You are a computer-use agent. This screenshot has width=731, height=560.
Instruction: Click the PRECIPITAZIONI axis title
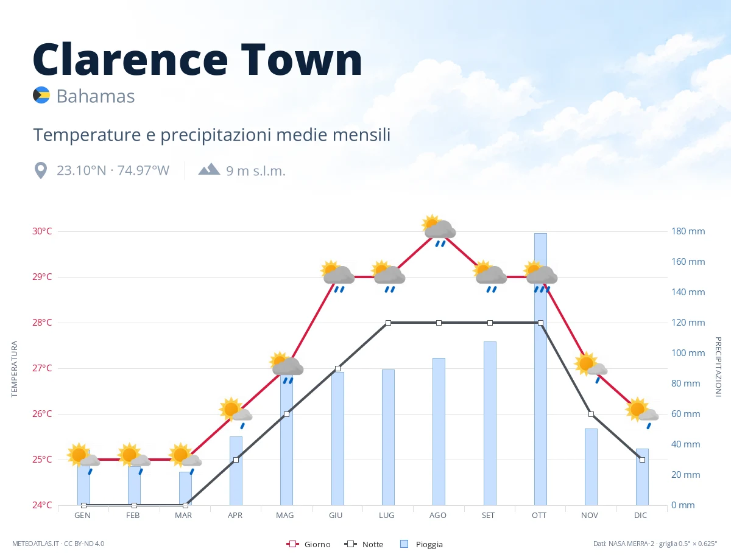coord(718,366)
